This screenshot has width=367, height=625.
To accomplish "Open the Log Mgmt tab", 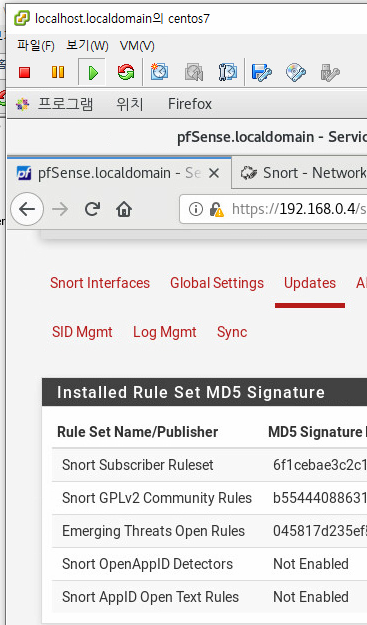I will coord(165,332).
